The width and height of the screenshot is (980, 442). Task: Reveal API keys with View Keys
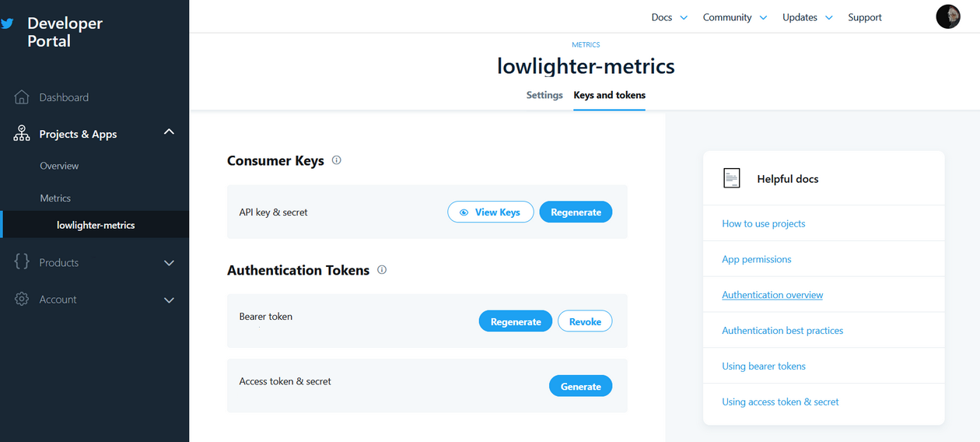tap(490, 212)
